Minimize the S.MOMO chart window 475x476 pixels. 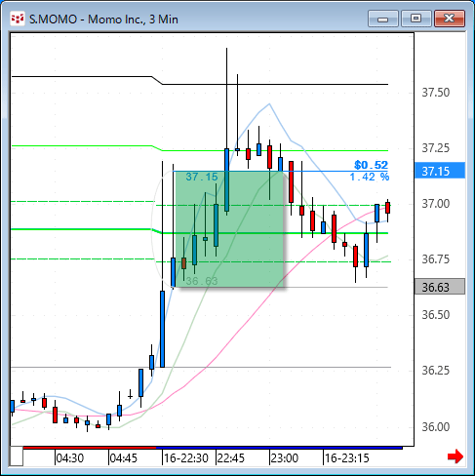[383, 19]
